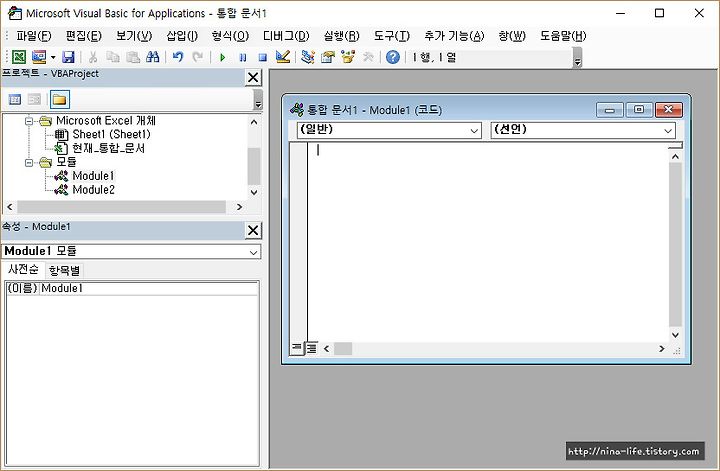Open the 삽입(I) menu
The width and height of the screenshot is (720, 471).
(x=182, y=36)
